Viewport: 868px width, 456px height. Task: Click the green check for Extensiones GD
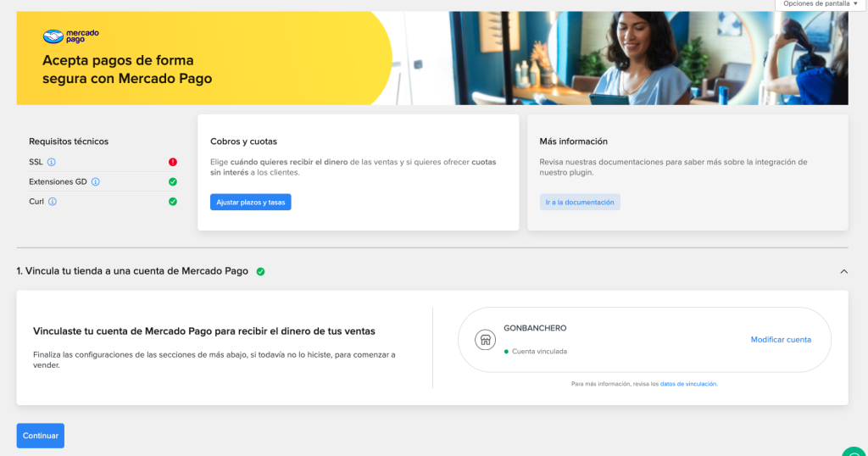pyautogui.click(x=172, y=182)
